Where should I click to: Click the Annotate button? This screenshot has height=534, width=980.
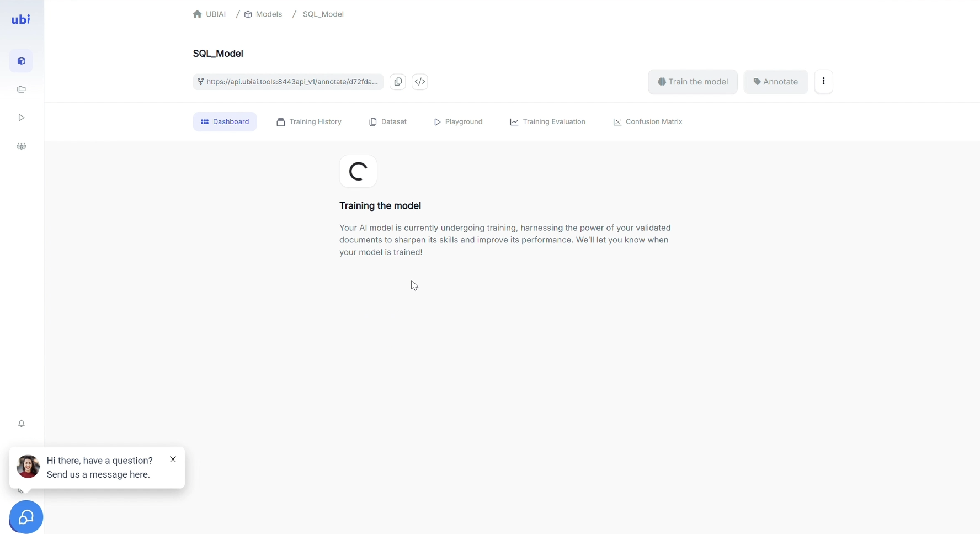775,82
